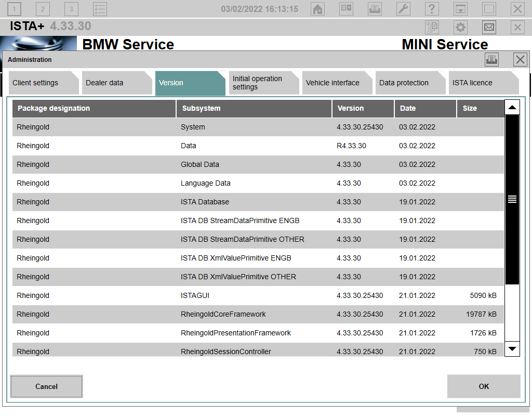This screenshot has width=532, height=416.
Task: Click the Package designation column header
Action: 94,108
